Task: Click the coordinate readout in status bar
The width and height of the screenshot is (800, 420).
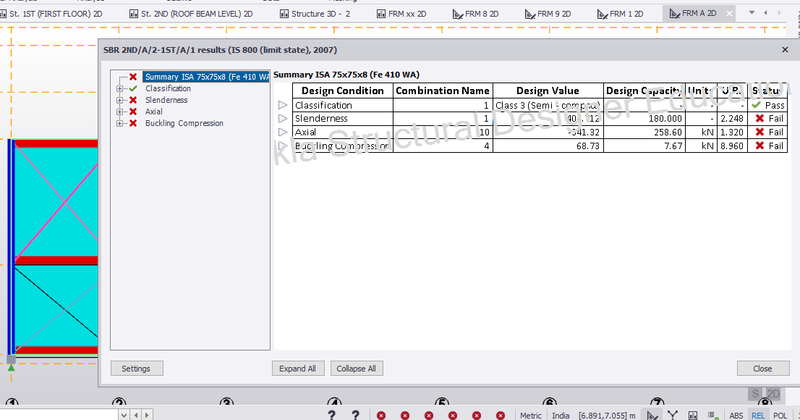Action: 607,415
